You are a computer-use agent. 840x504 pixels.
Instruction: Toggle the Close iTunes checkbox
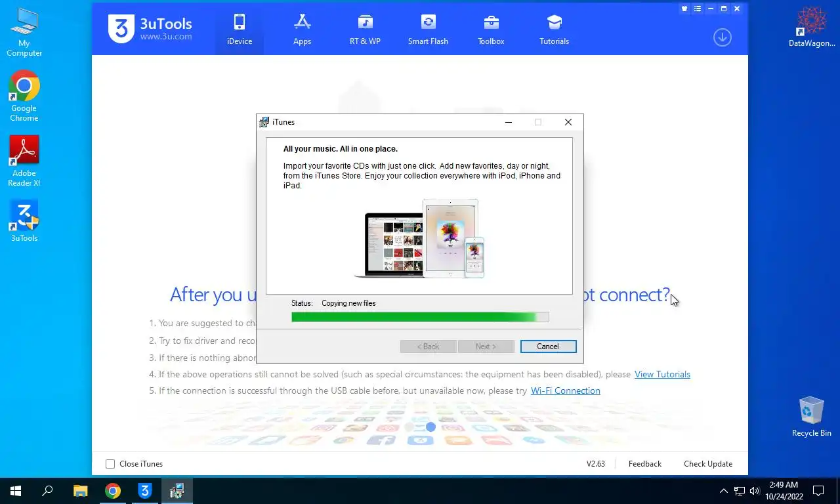110,464
